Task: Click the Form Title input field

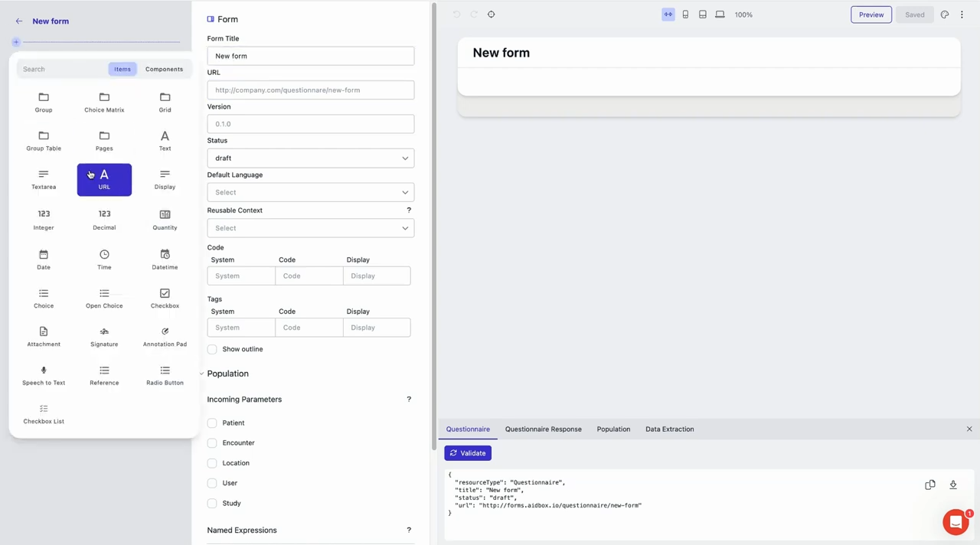Action: (x=310, y=55)
